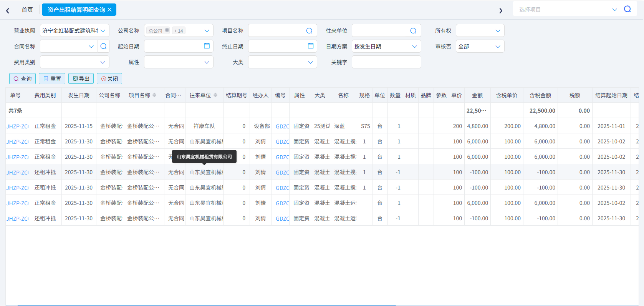Click the search icon in 往来单位 field
This screenshot has width=644, height=306.
coord(413,31)
